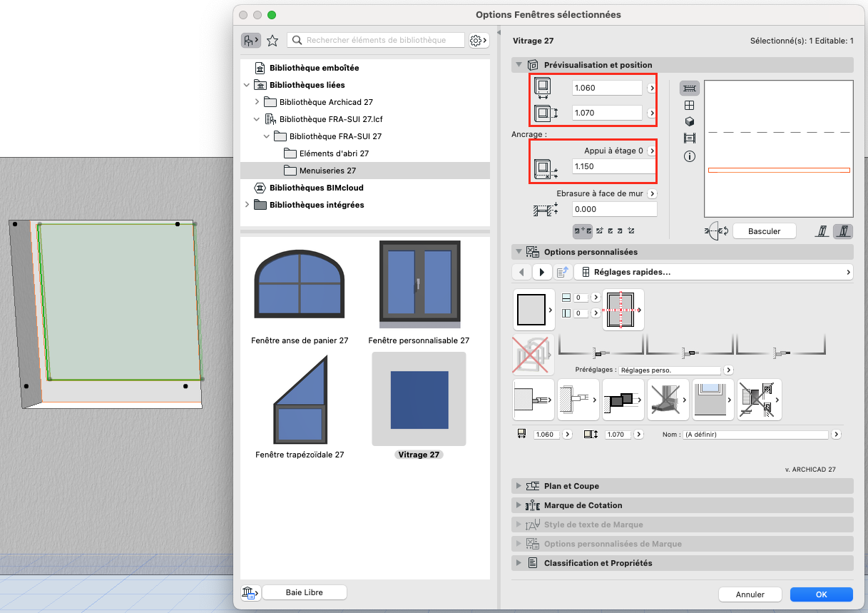The image size is (868, 613).
Task: Open crossed-out shutter option tile
Action: (x=759, y=399)
